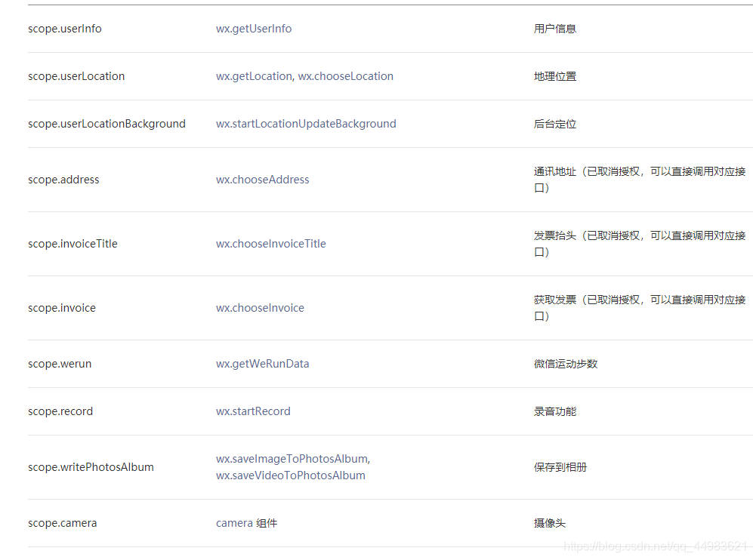
Task: Click the 后台定位 description cell
Action: [x=555, y=124]
